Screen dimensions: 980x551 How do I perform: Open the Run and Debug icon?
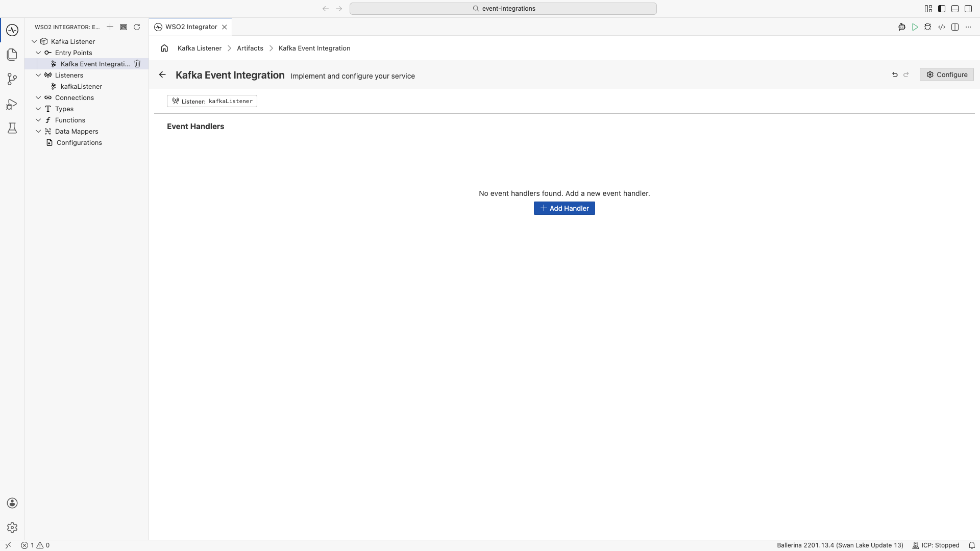(12, 104)
